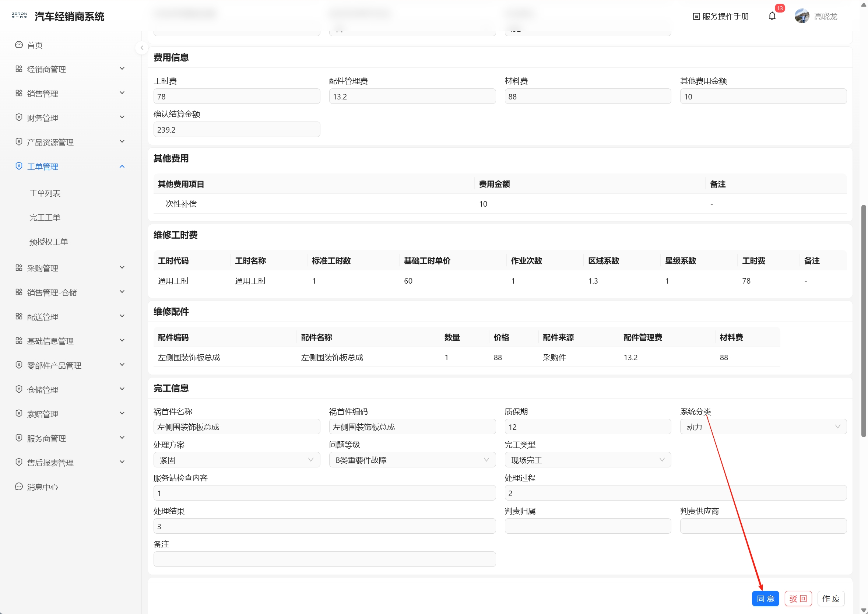
Task: Click the 仓储管理 shield icon
Action: tap(19, 389)
